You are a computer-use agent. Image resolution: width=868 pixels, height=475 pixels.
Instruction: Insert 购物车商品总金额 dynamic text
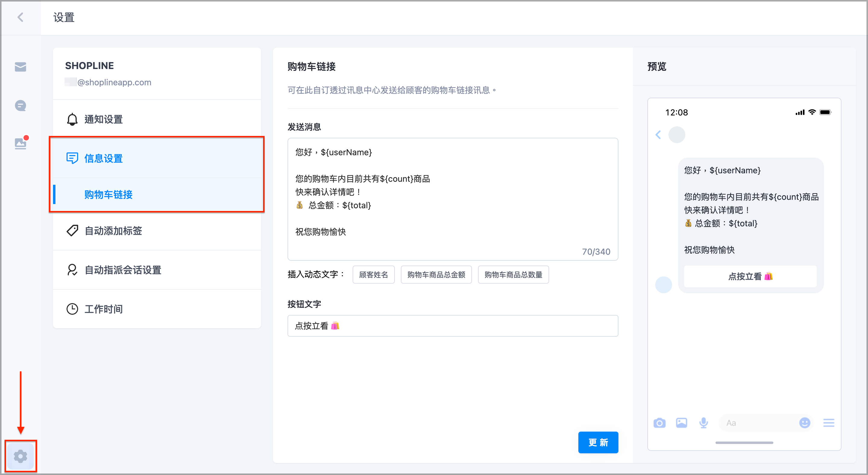pyautogui.click(x=436, y=275)
